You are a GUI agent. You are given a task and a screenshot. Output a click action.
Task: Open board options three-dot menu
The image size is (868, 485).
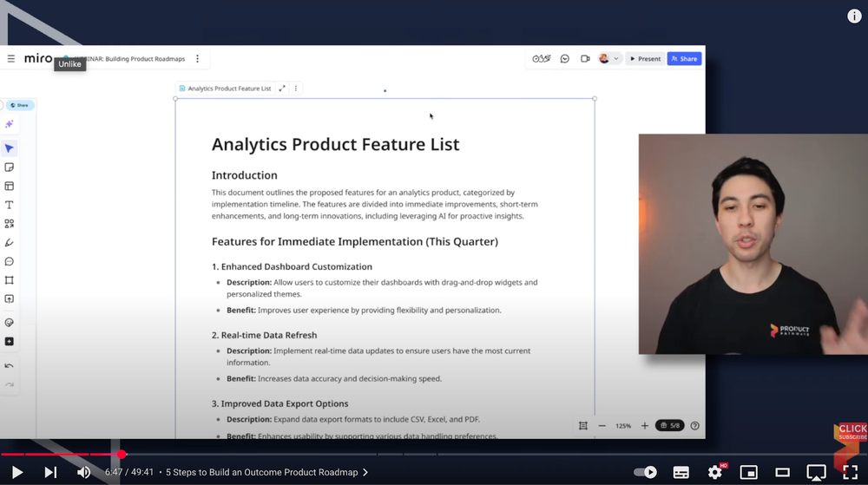[198, 59]
